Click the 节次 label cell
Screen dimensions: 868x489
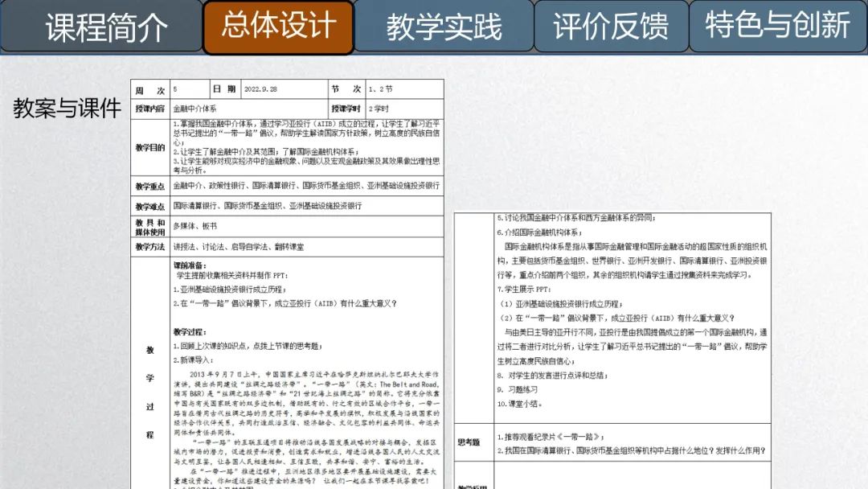coord(346,89)
